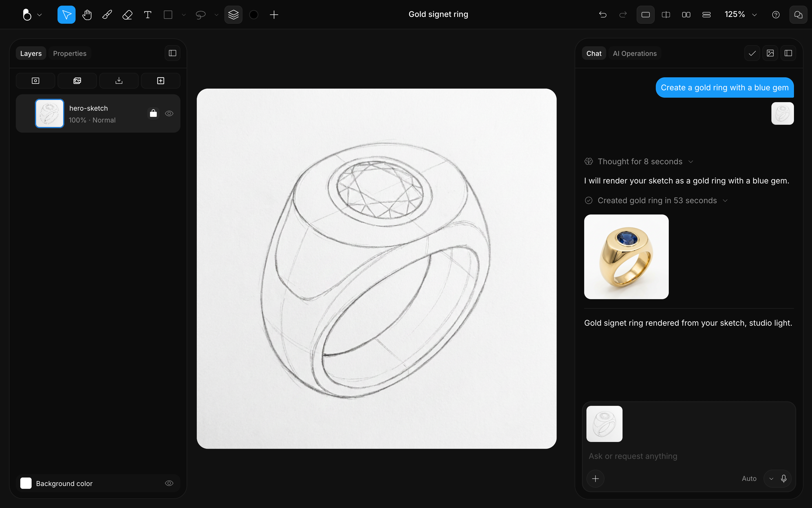Undo the last action

click(603, 15)
